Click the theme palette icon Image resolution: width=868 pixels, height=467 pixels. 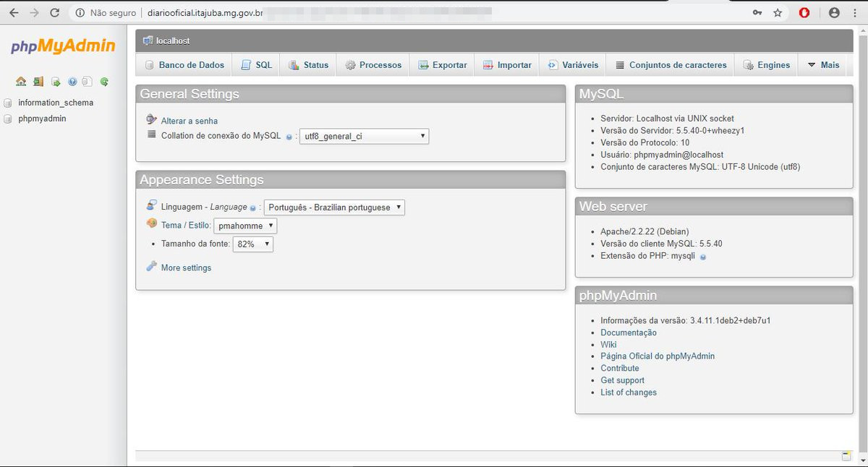click(151, 223)
